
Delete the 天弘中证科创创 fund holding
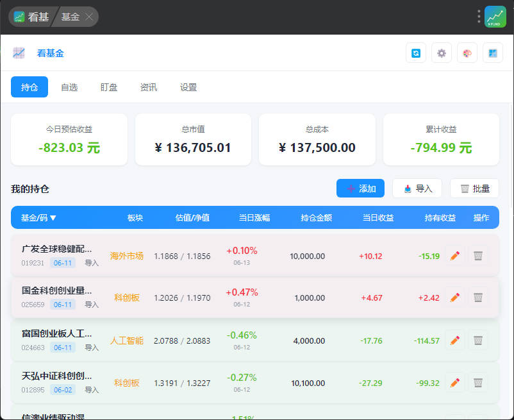pos(478,383)
